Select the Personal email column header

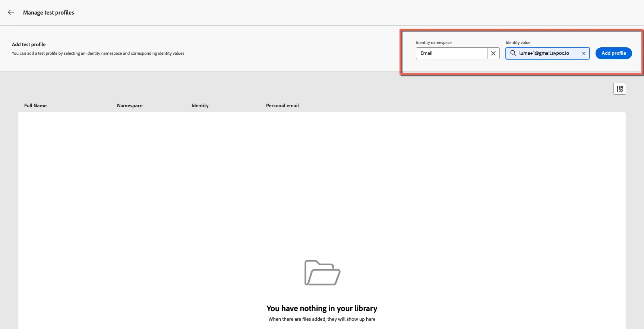[282, 106]
